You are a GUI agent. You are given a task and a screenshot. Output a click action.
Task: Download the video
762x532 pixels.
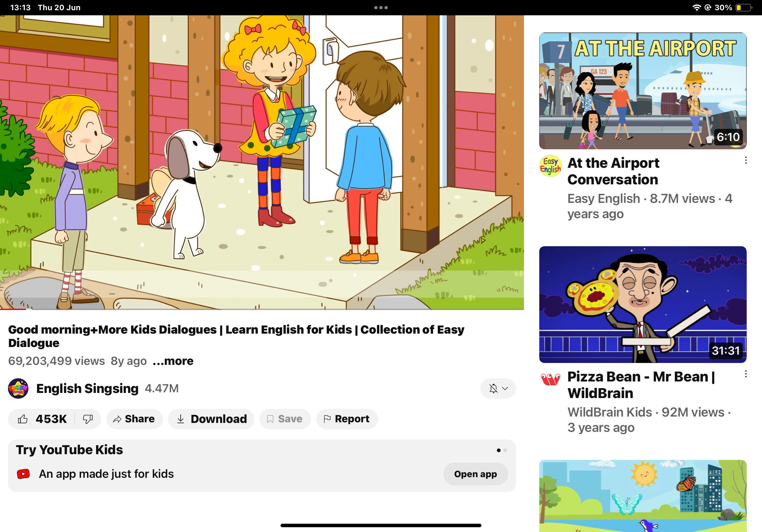tap(212, 419)
